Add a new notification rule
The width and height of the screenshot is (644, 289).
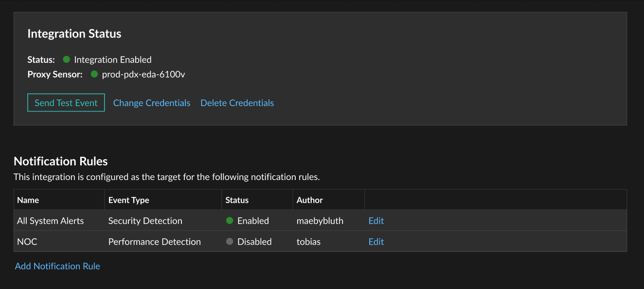(x=57, y=266)
